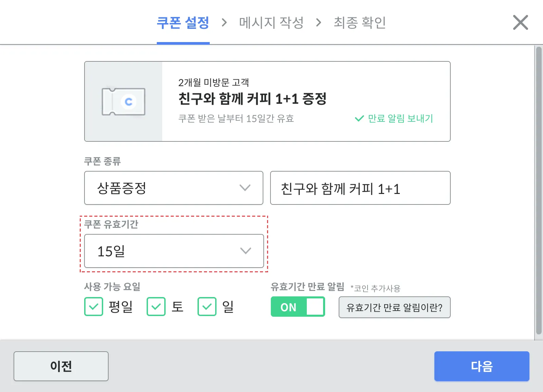Expand the 15일 validity period dropdown
Image resolution: width=543 pixels, height=392 pixels.
(245, 251)
